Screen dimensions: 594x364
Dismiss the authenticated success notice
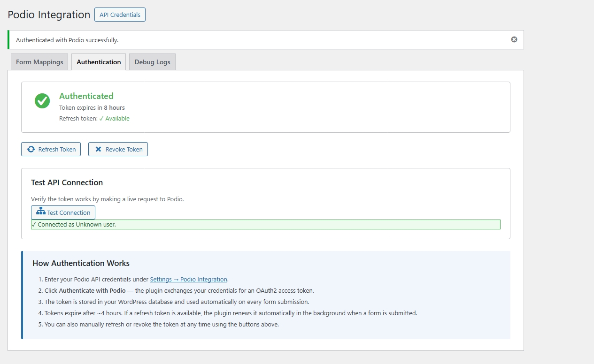[x=514, y=39]
